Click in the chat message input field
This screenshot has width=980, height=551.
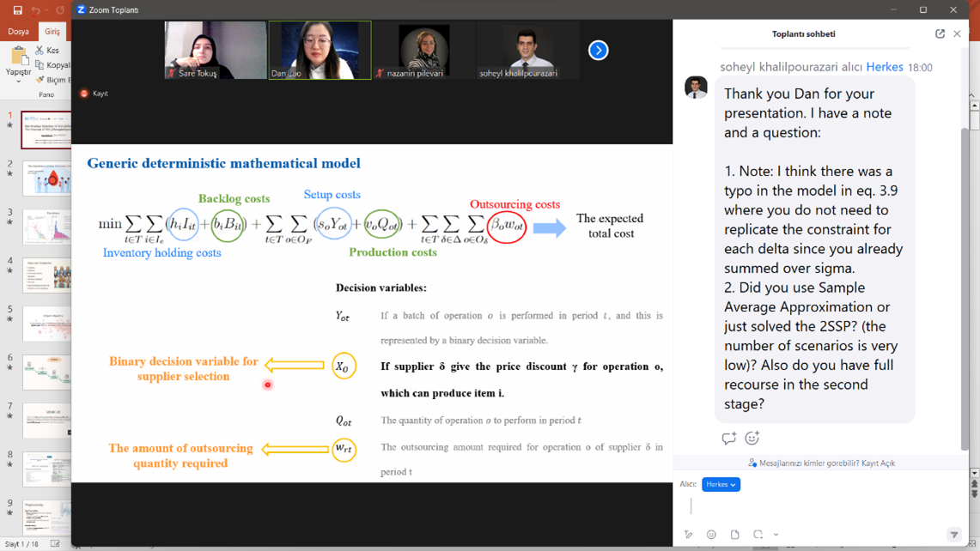(816, 508)
